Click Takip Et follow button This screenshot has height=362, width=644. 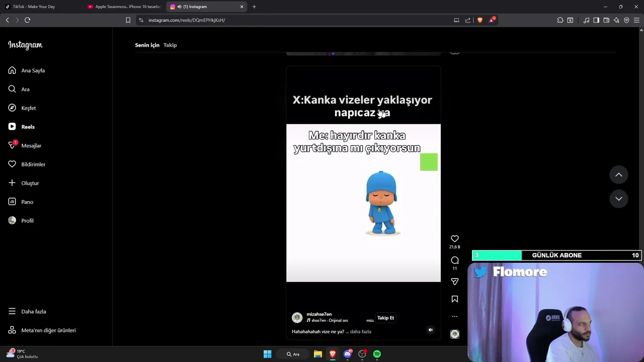click(x=386, y=318)
